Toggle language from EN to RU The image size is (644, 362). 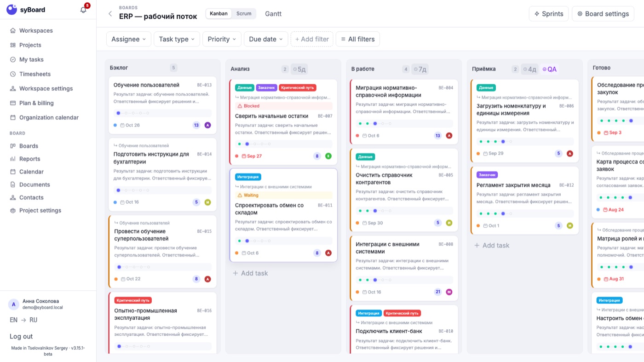[x=23, y=320]
